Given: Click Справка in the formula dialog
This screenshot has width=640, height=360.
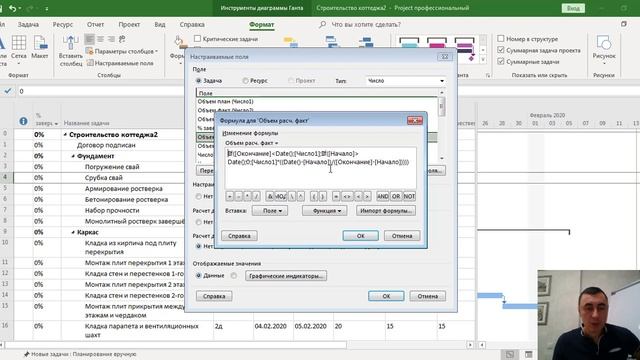Looking at the screenshot, I should pyautogui.click(x=239, y=236).
